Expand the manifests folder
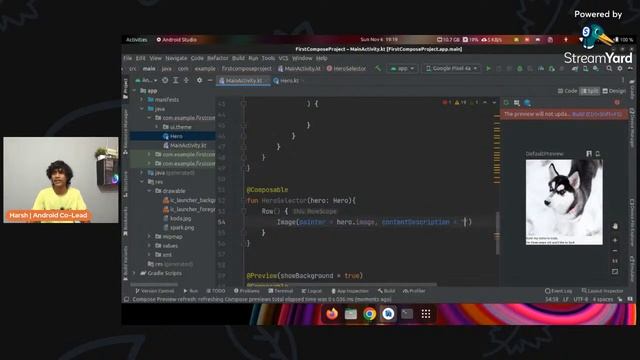The image size is (640, 360). [142, 100]
